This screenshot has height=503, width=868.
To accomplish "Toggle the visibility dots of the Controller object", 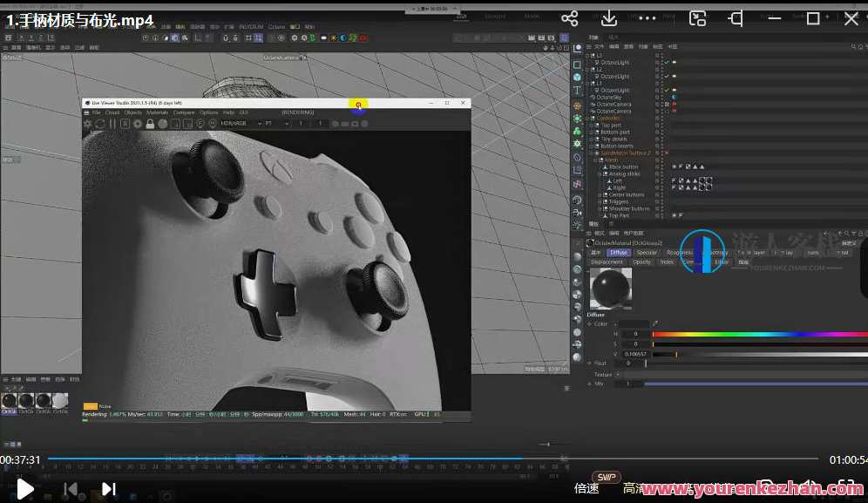I will pos(658,117).
